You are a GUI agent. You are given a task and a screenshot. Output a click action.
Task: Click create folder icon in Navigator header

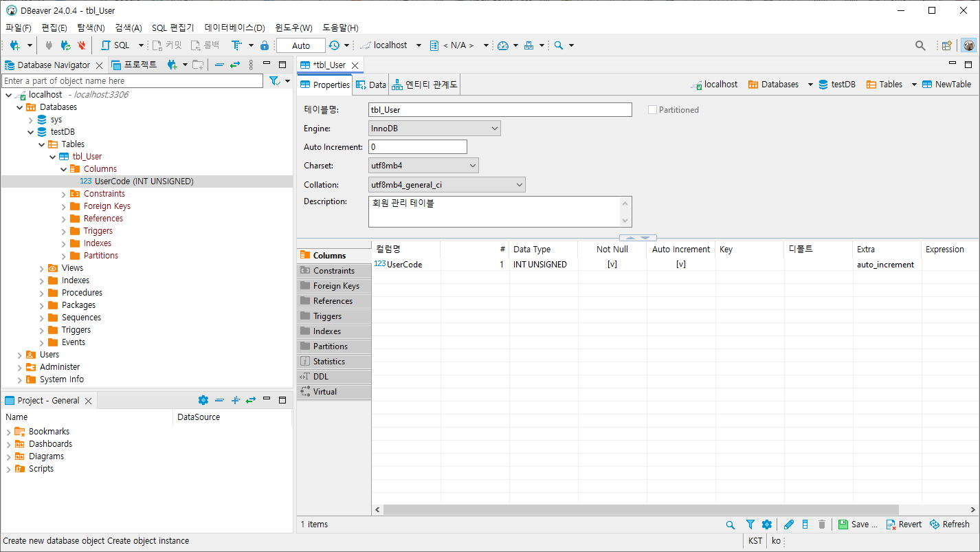click(198, 65)
